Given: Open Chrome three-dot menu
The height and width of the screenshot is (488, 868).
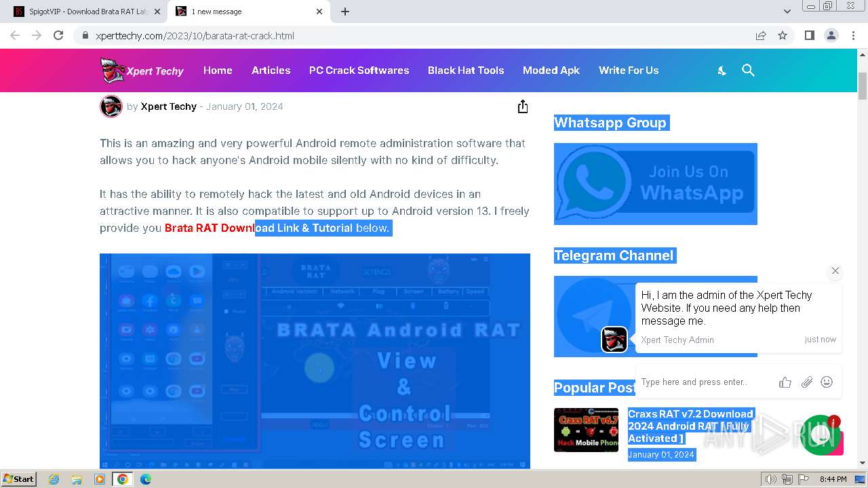Looking at the screenshot, I should (x=853, y=35).
